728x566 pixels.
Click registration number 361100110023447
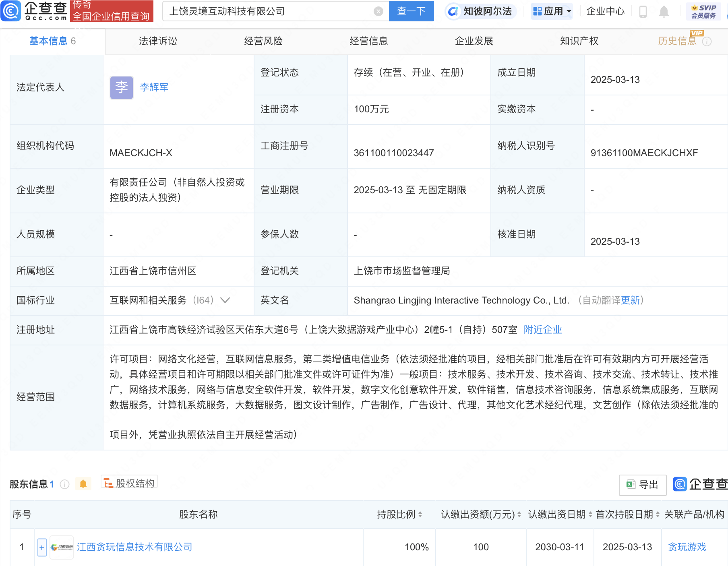394,153
